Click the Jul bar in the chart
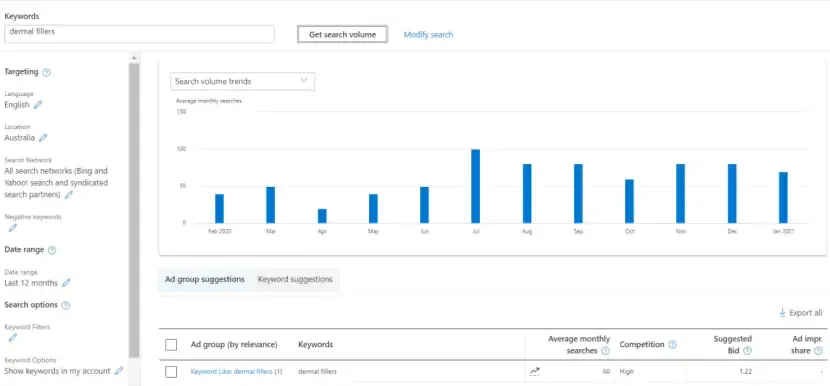Viewport: 830px width, 386px height. pyautogui.click(x=475, y=186)
